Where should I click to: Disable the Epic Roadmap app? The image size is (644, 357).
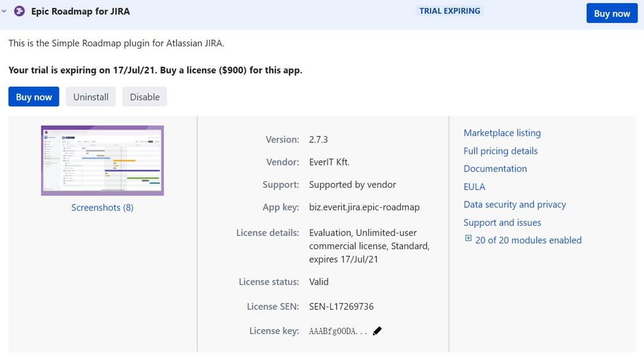(x=145, y=97)
